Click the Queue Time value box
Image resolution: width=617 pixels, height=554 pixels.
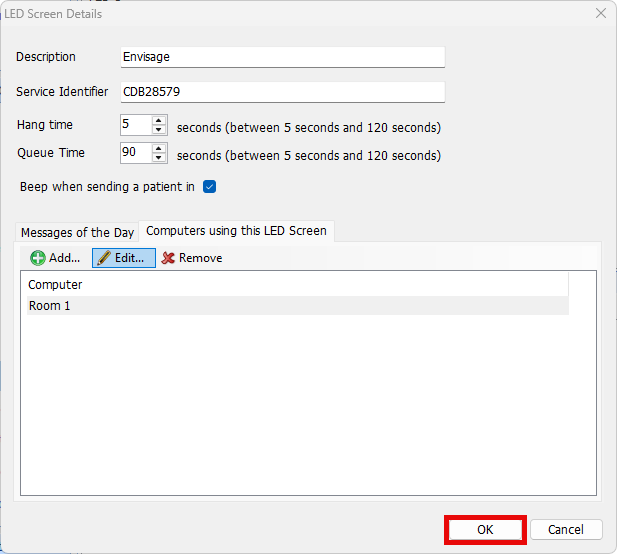pos(134,153)
